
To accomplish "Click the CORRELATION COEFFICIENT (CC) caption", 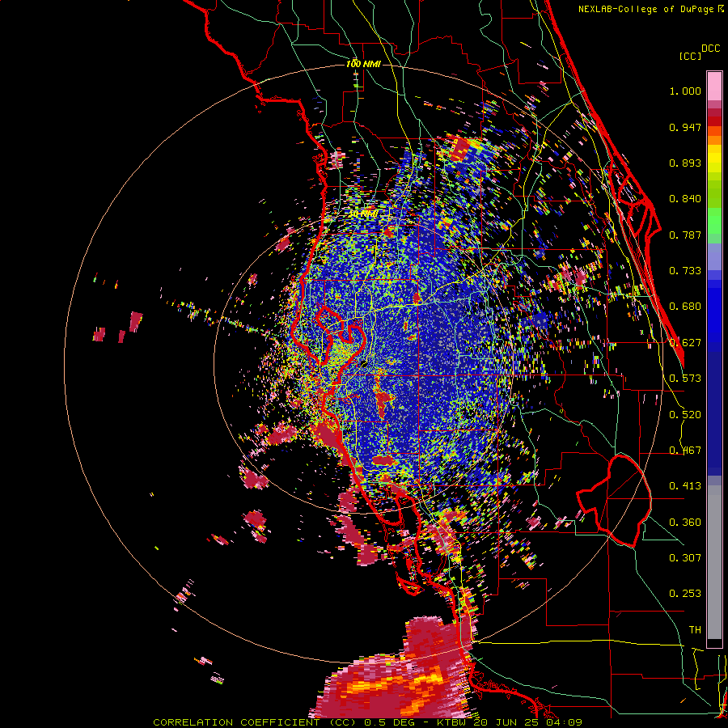I will pos(255,722).
